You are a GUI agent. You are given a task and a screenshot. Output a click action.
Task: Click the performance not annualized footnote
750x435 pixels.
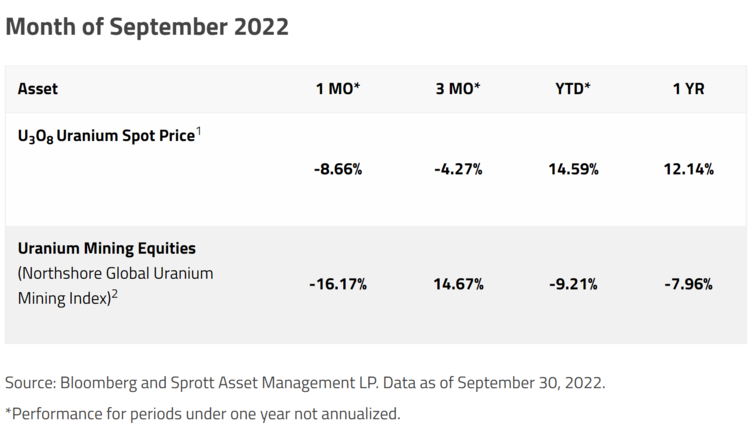[202, 412]
